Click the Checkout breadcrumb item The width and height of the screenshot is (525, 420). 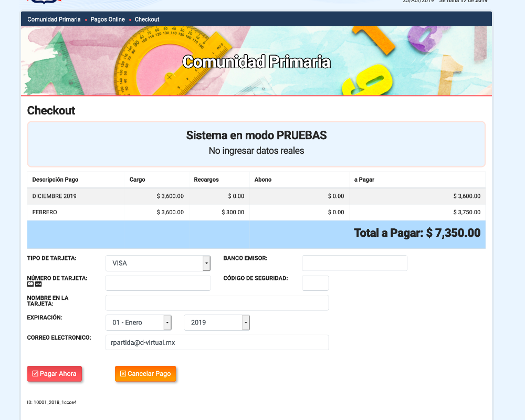147,19
